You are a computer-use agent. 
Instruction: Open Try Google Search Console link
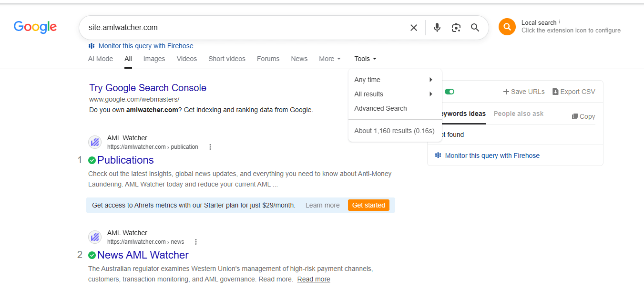click(148, 88)
